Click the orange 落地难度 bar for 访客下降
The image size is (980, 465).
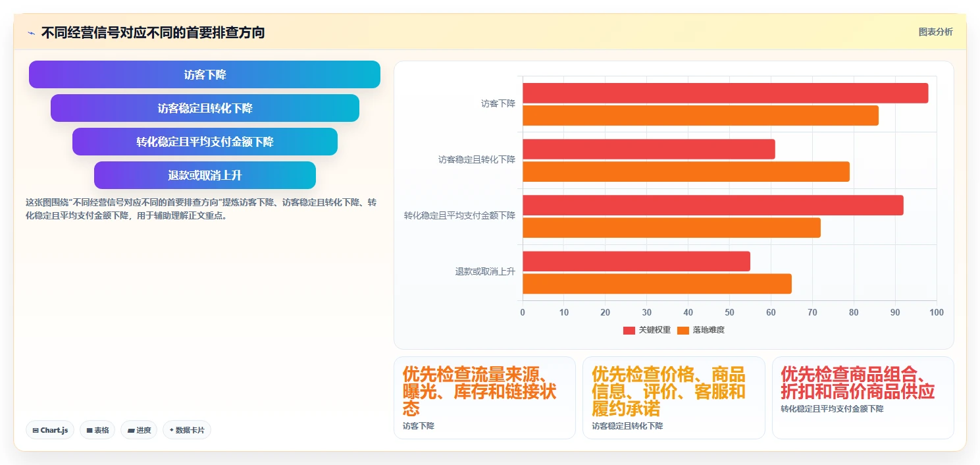coord(700,115)
